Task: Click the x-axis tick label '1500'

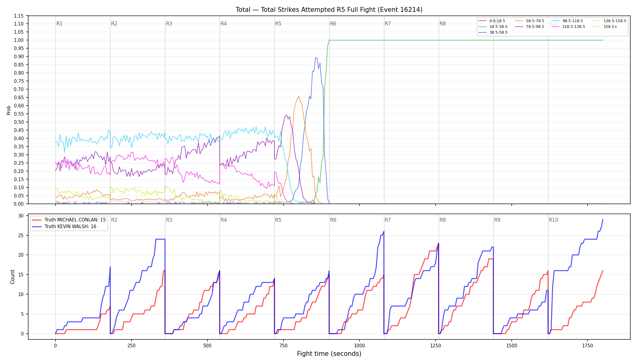Action: 512,345
